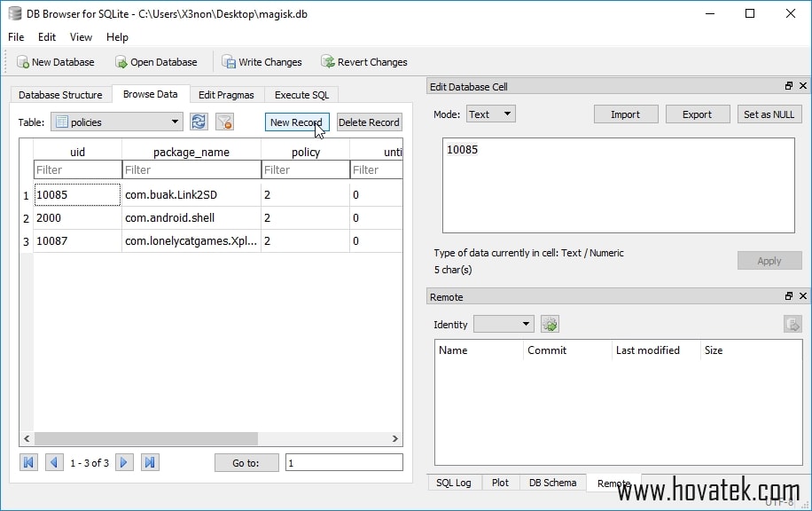Screen dimensions: 812x511
Task: Select uid cell 10087
Action: click(x=78, y=241)
